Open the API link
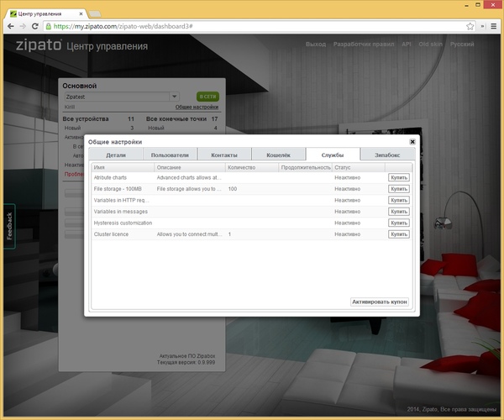 407,44
